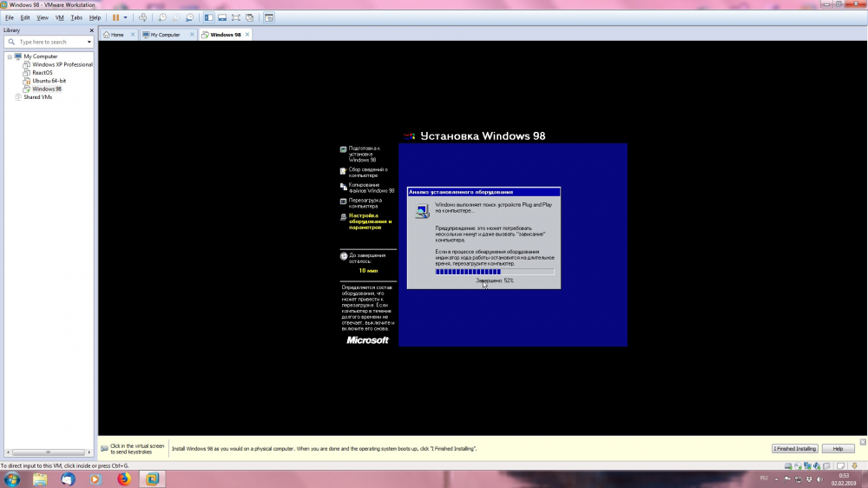The image size is (868, 488).
Task: Open the media player taskbar icon
Action: (x=95, y=479)
